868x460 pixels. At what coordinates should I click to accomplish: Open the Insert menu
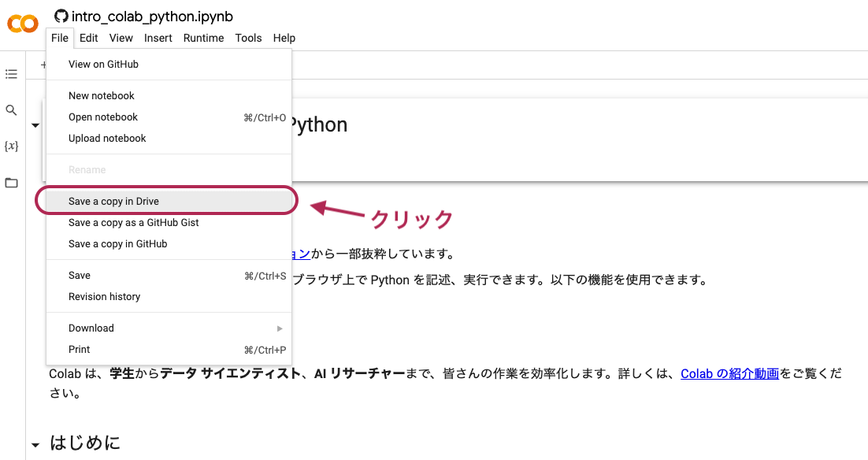tap(158, 38)
